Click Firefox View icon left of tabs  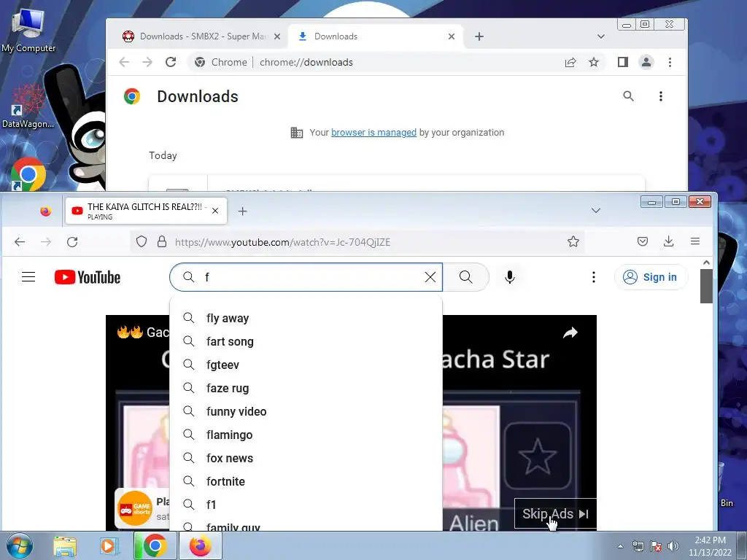(x=46, y=211)
